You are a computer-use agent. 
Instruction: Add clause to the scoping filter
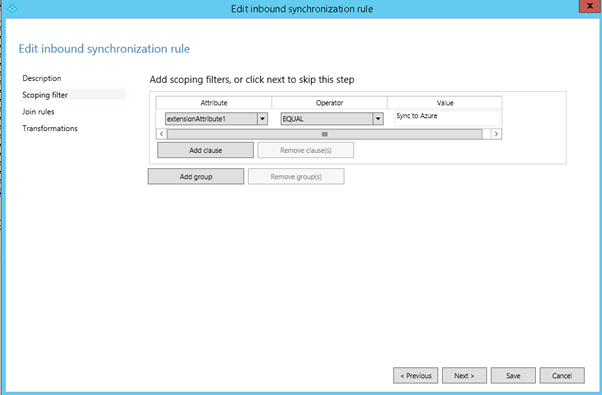click(x=205, y=150)
